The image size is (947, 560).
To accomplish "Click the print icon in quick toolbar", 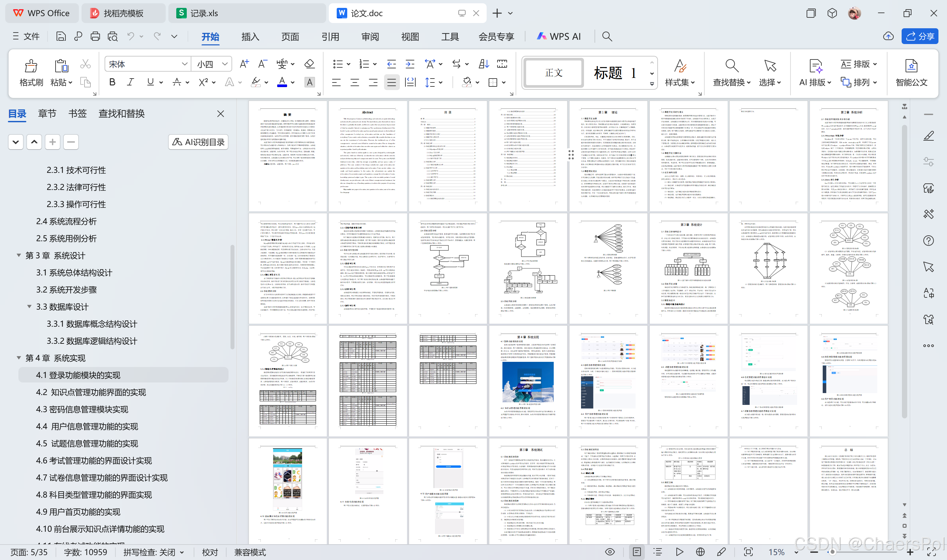I will tap(95, 36).
